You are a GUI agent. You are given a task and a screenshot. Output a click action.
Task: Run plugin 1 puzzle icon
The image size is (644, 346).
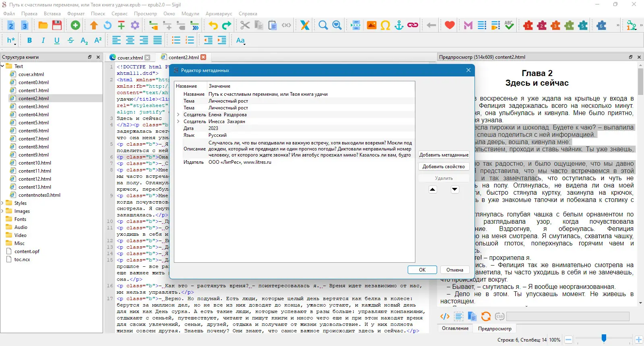point(528,25)
